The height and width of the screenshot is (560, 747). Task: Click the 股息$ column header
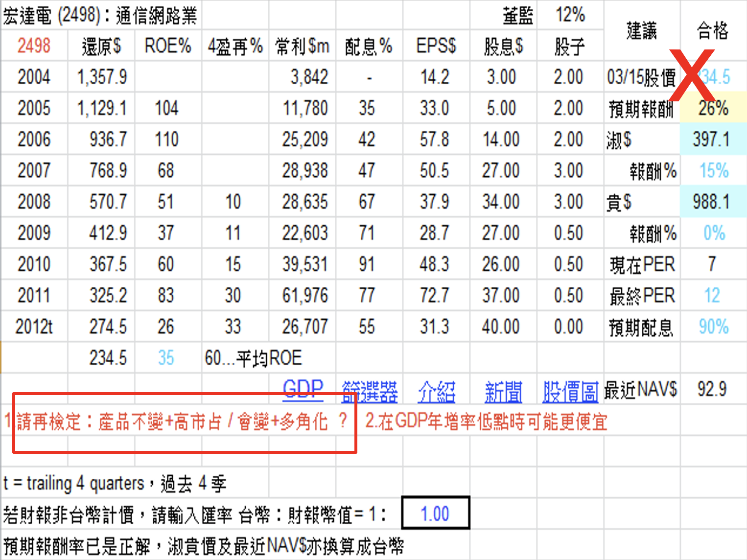[504, 47]
